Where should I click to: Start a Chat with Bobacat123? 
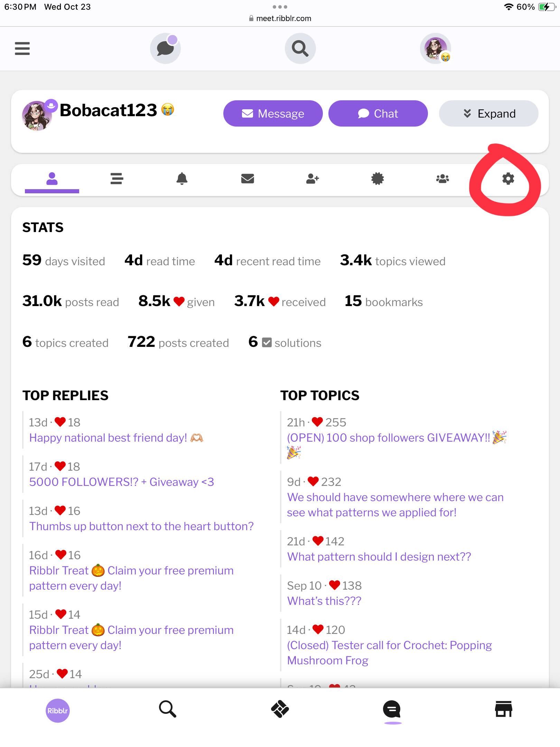pyautogui.click(x=378, y=113)
